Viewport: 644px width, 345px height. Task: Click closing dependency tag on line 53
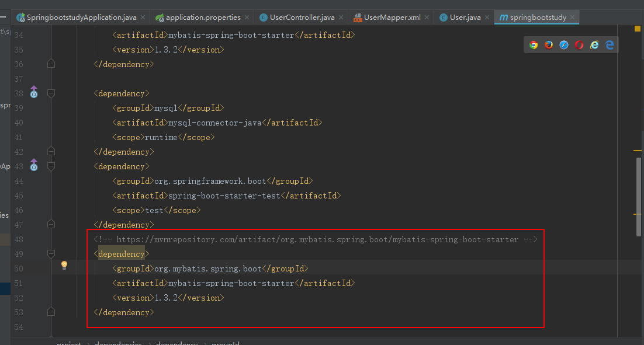pyautogui.click(x=124, y=312)
